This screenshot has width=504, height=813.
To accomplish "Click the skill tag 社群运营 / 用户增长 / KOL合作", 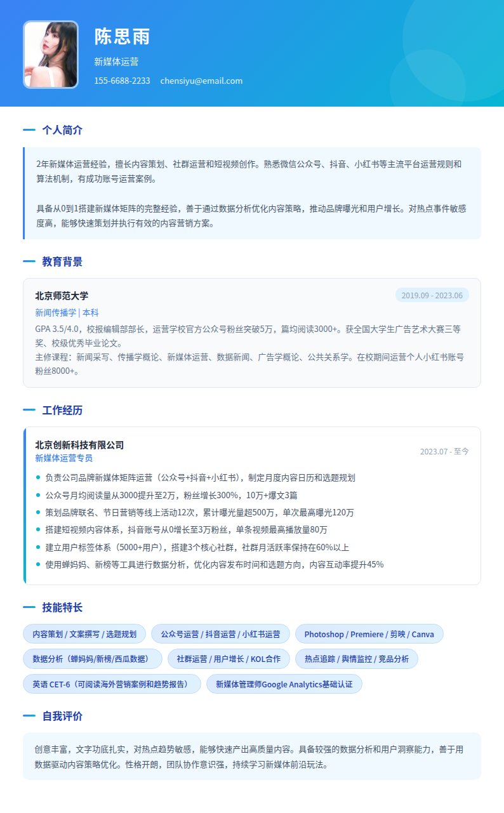I will pyautogui.click(x=229, y=659).
